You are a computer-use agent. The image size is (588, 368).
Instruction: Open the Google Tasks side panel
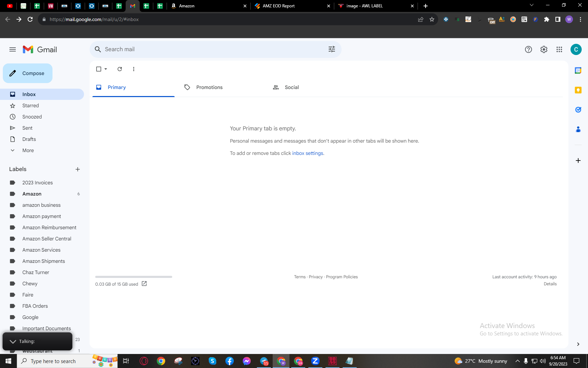pos(578,110)
